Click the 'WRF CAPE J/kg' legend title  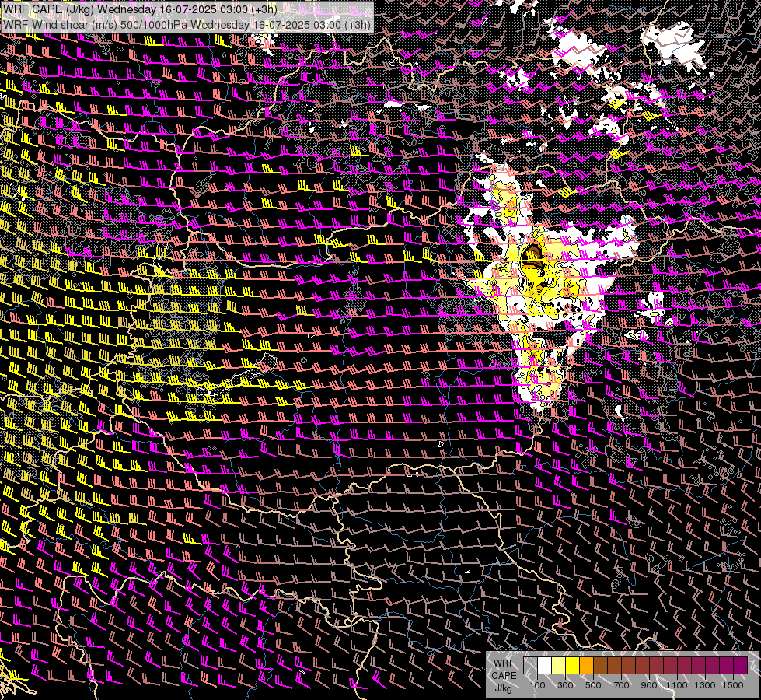coord(504,675)
